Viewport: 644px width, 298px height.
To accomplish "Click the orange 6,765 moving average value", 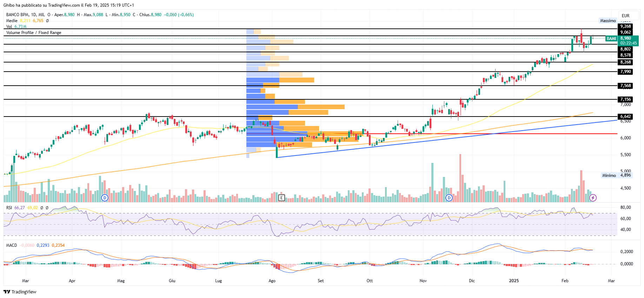I will point(38,21).
